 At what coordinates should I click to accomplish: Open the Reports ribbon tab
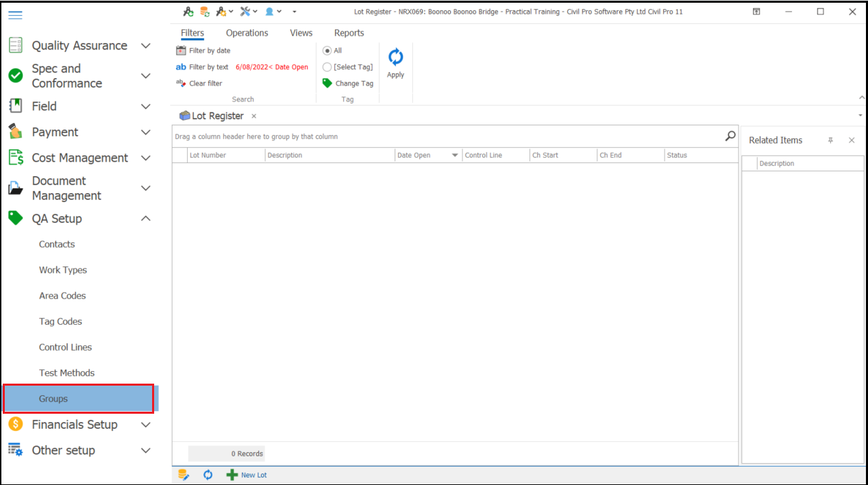click(x=349, y=33)
